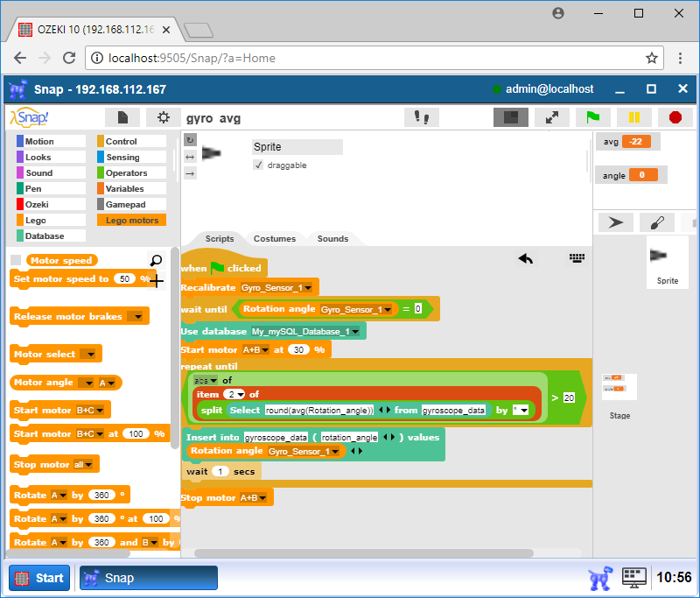The width and height of the screenshot is (700, 598).
Task: Paint a new sprite with brush icon
Action: [657, 222]
